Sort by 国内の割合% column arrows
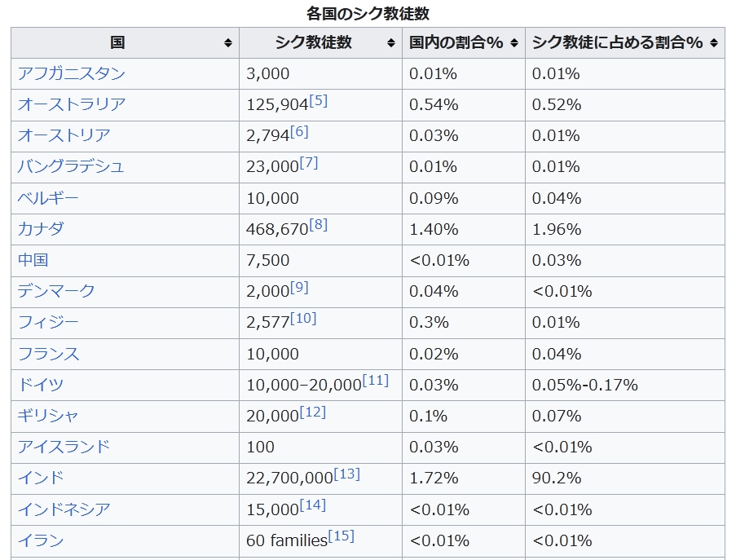This screenshot has height=560, width=736. (x=514, y=43)
